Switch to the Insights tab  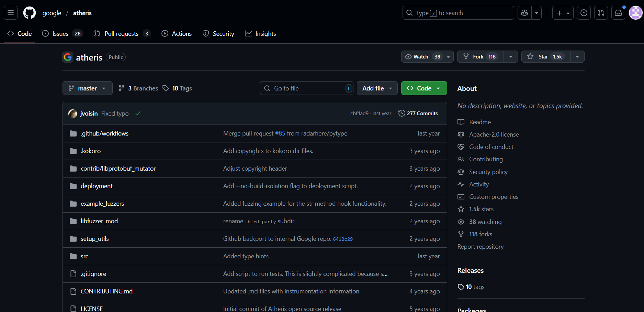tap(260, 33)
